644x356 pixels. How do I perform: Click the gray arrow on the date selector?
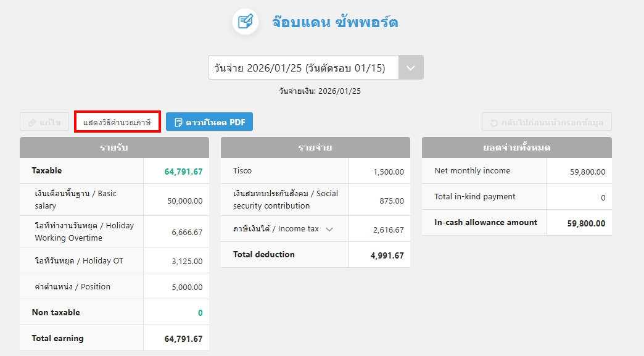[411, 68]
